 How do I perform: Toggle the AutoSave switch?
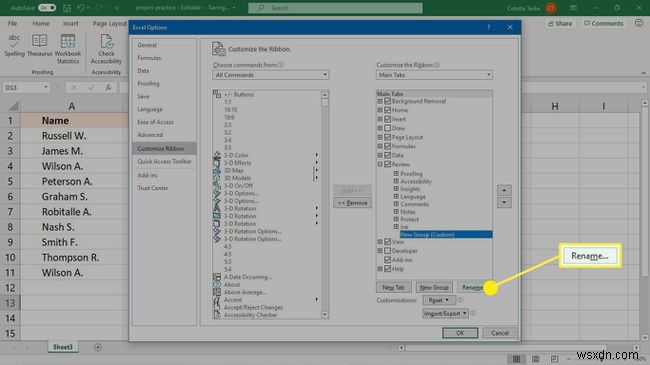click(x=47, y=8)
